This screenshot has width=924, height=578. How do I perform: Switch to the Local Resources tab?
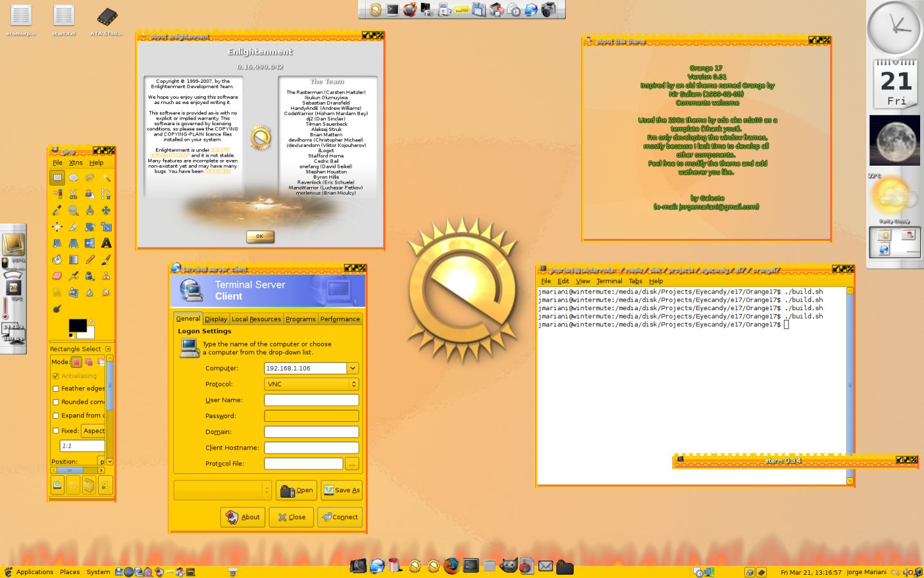(x=256, y=319)
